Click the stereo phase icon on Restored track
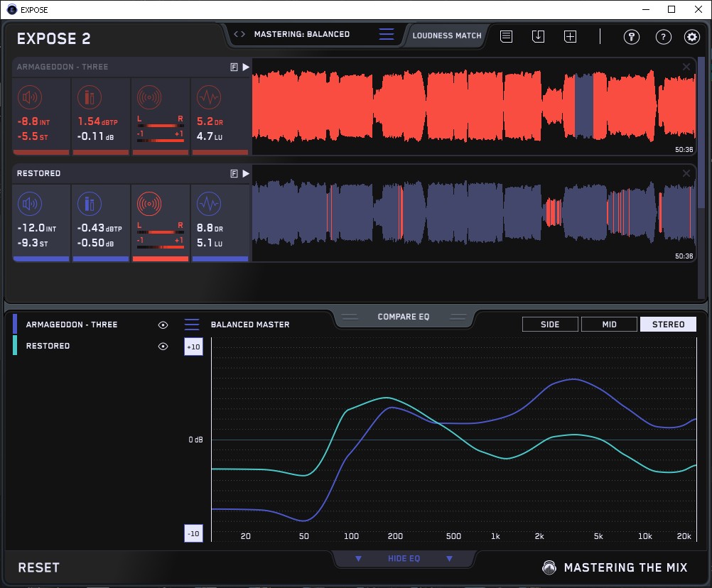This screenshot has height=588, width=712. pyautogui.click(x=149, y=204)
